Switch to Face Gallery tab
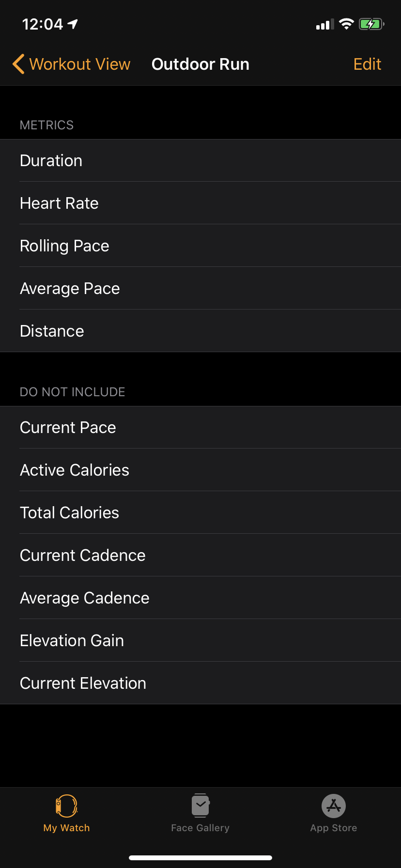The width and height of the screenshot is (401, 868). click(x=200, y=813)
